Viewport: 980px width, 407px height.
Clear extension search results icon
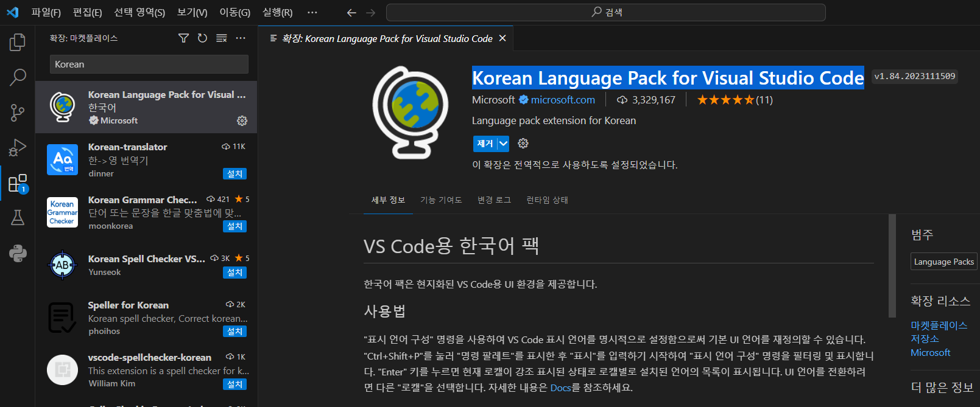click(x=222, y=38)
